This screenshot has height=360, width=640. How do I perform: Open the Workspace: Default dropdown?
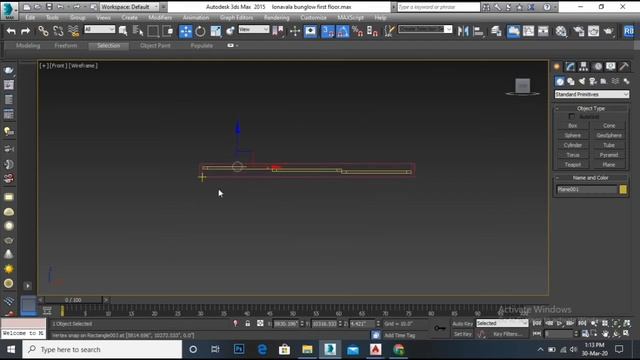pos(129,7)
